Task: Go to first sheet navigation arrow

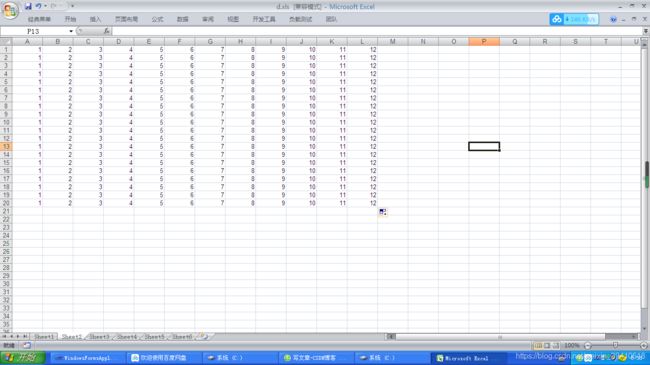Action: (5, 336)
